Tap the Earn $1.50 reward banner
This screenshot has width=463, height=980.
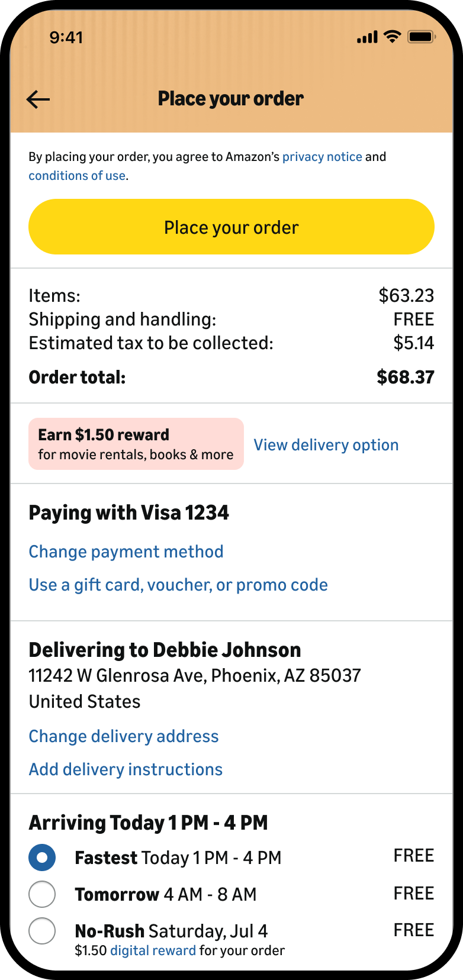coord(136,444)
